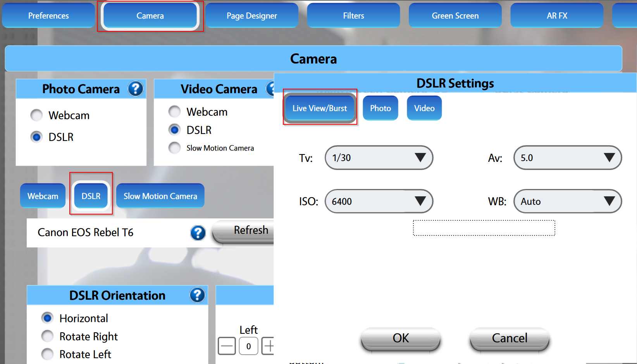Expand the Tv shutter speed dropdown
The width and height of the screenshot is (637, 364).
(x=379, y=158)
